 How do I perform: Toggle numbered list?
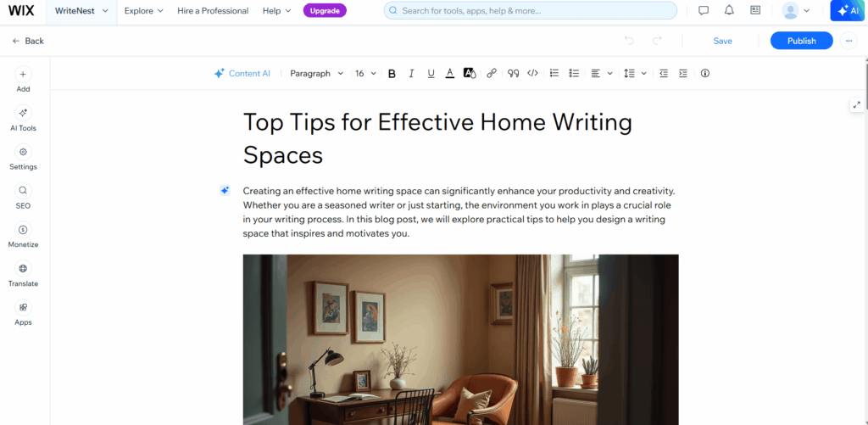point(554,73)
